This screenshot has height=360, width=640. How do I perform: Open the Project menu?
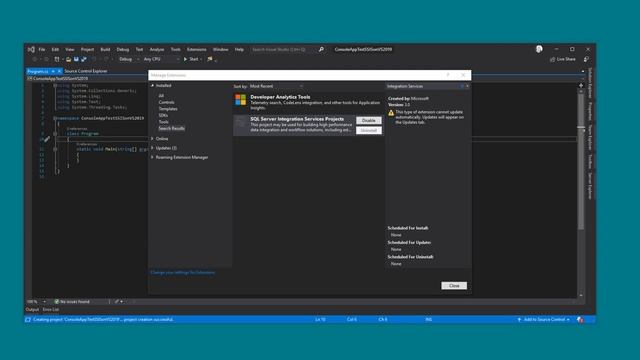click(x=87, y=49)
